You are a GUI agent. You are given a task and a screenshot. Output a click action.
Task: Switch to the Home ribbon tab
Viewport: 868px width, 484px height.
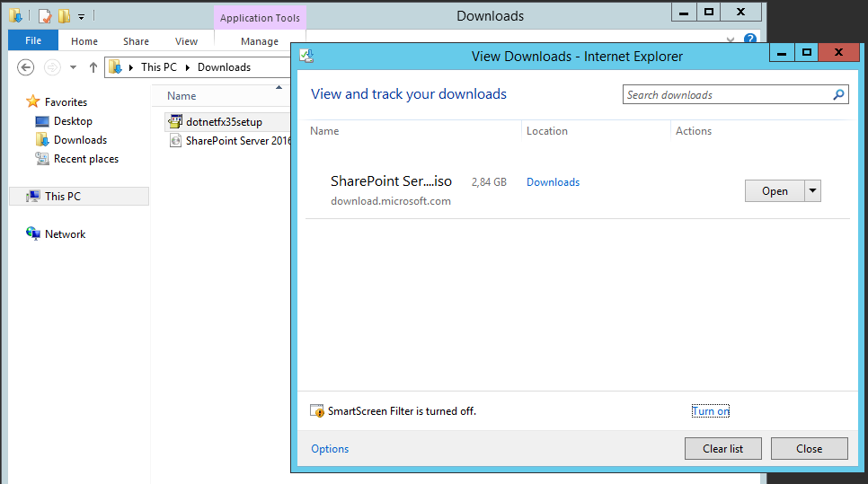click(84, 41)
